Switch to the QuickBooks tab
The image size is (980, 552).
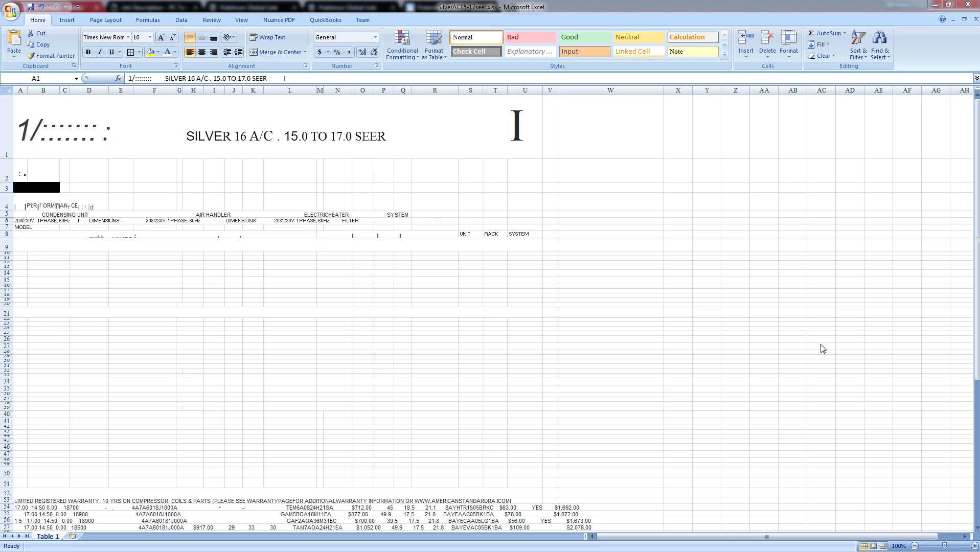click(326, 20)
